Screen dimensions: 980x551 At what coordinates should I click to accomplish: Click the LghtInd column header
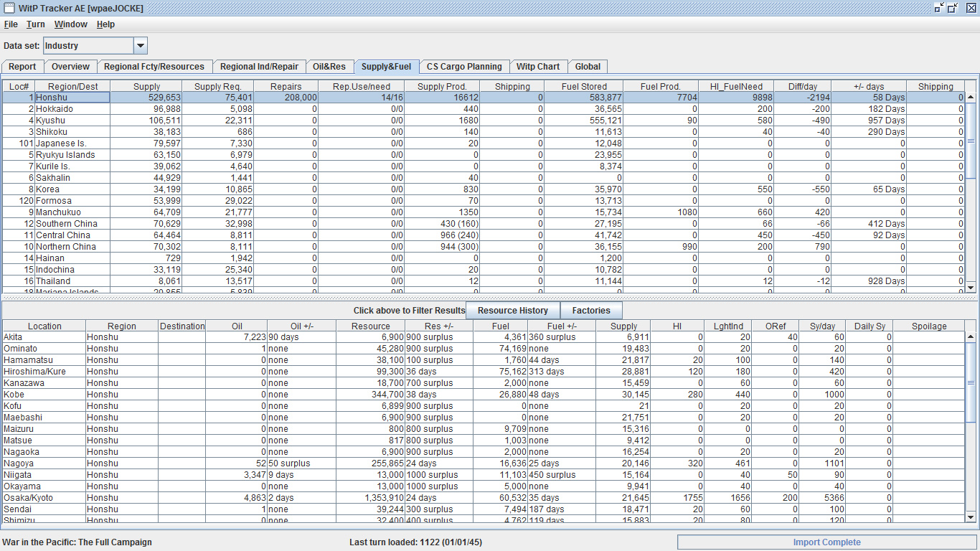click(x=727, y=326)
